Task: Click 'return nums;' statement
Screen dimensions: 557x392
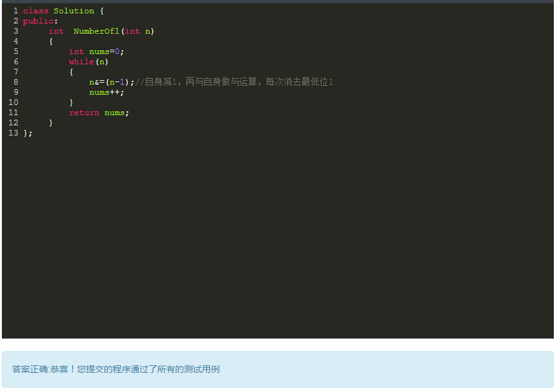Action: tap(99, 113)
